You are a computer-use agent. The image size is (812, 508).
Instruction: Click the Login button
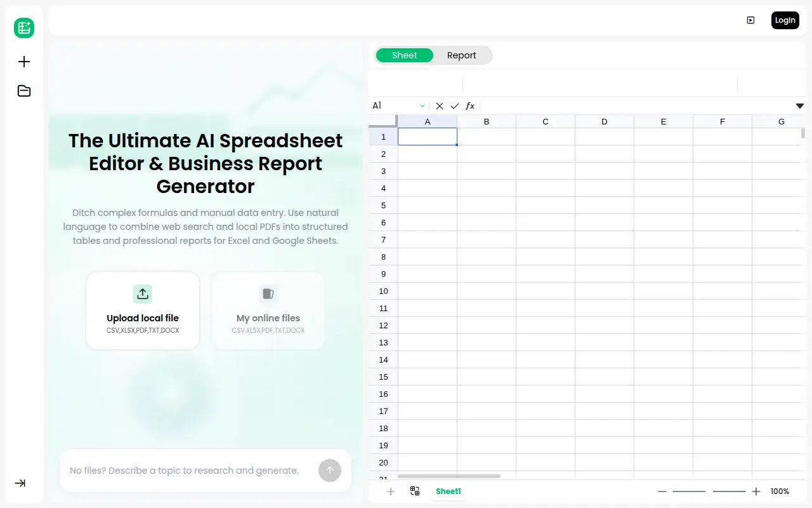[x=785, y=20]
